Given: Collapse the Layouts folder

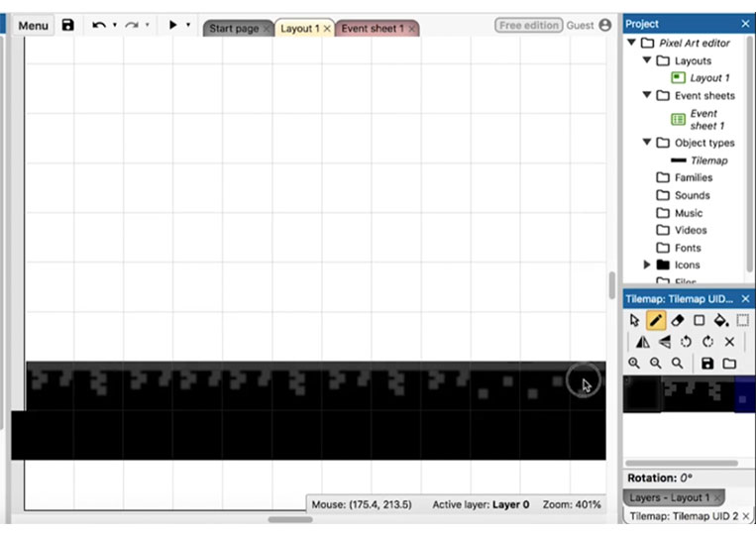Looking at the screenshot, I should (x=647, y=59).
